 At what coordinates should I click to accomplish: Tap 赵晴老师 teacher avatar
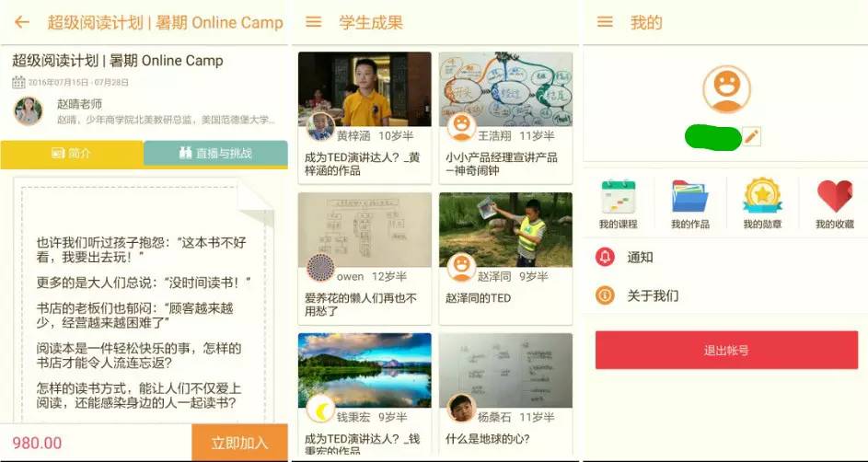coord(28,111)
